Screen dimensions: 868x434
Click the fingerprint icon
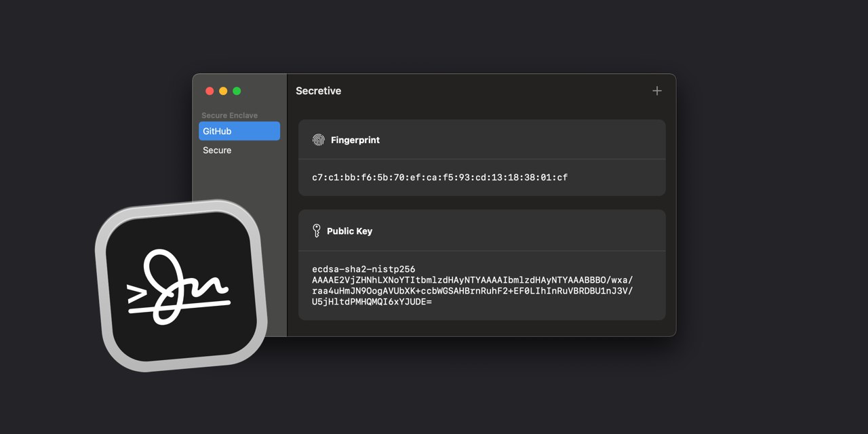pyautogui.click(x=318, y=140)
